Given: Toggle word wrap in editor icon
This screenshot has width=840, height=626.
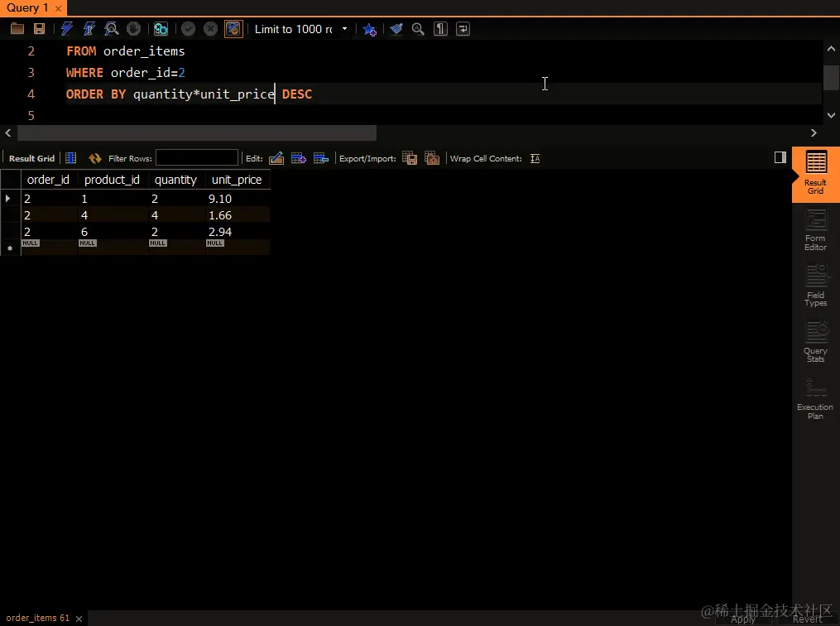Looking at the screenshot, I should click(x=463, y=29).
